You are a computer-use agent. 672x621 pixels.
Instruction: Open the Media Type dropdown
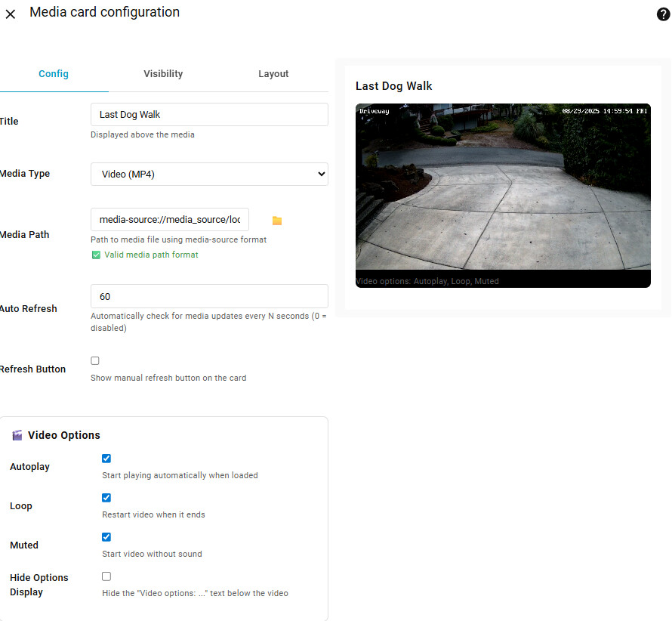coord(209,175)
